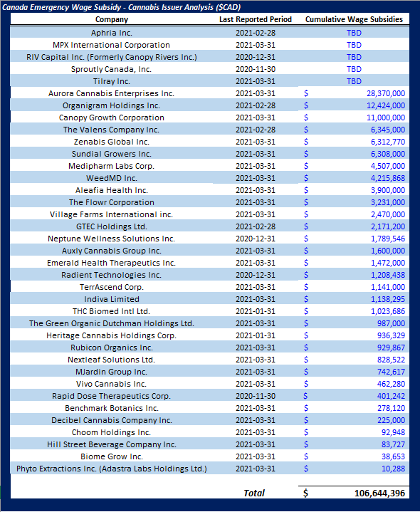Select the Aphria Inc. cell
This screenshot has height=512, width=420.
(x=112, y=33)
